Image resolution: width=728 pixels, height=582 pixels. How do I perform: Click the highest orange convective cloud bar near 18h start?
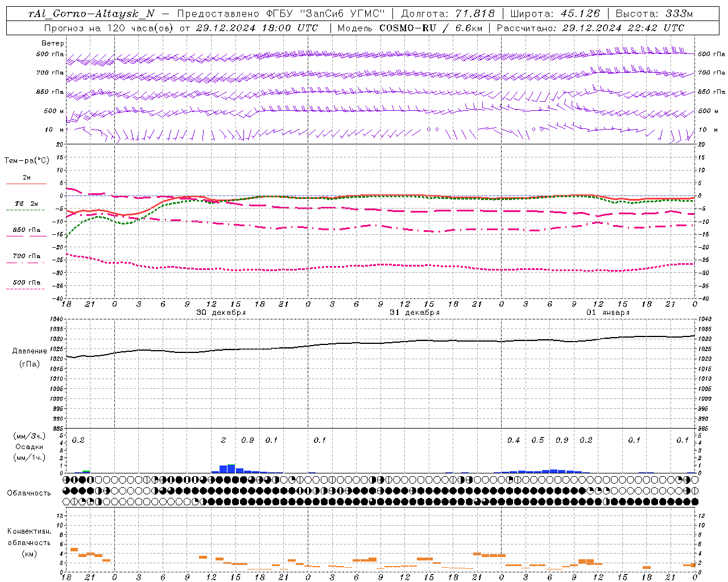click(x=74, y=550)
